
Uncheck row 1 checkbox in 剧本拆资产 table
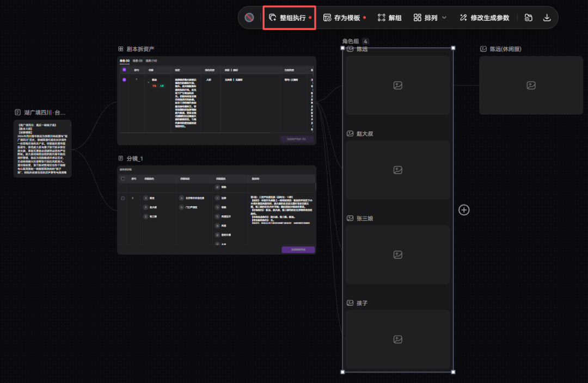click(x=124, y=79)
